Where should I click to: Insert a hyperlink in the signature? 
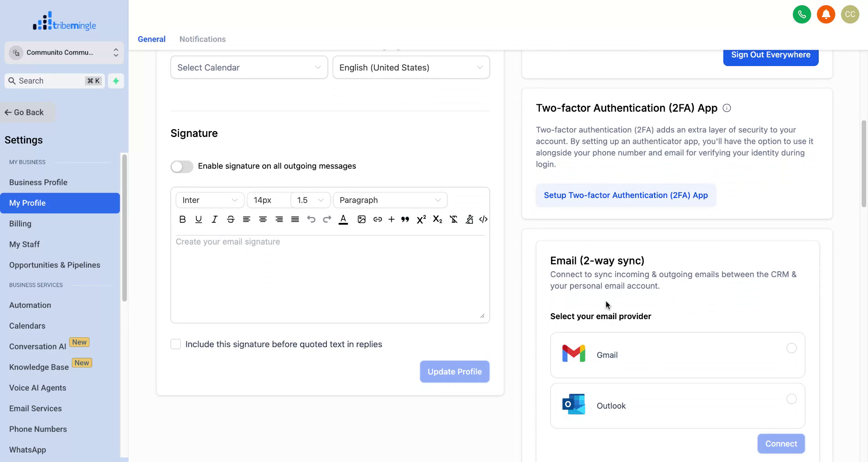[377, 219]
